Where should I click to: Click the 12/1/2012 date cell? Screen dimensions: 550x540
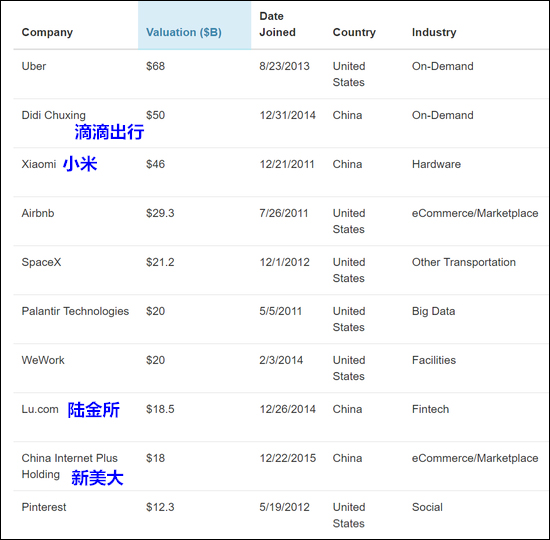[x=284, y=262]
